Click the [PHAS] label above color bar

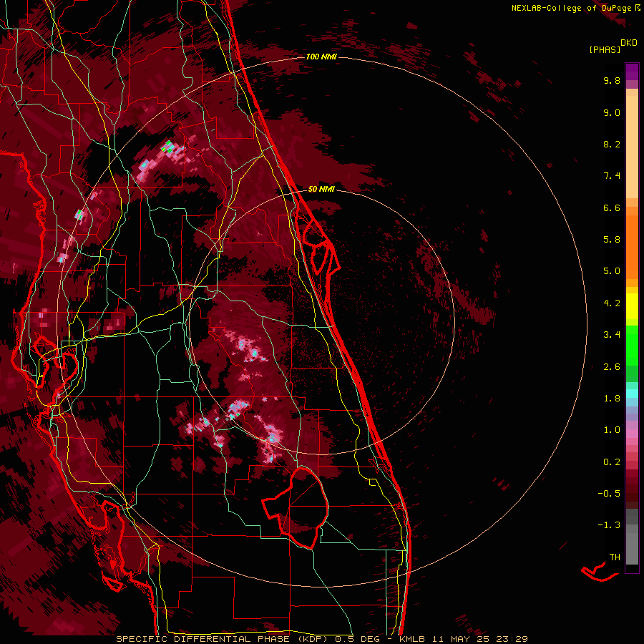(605, 50)
